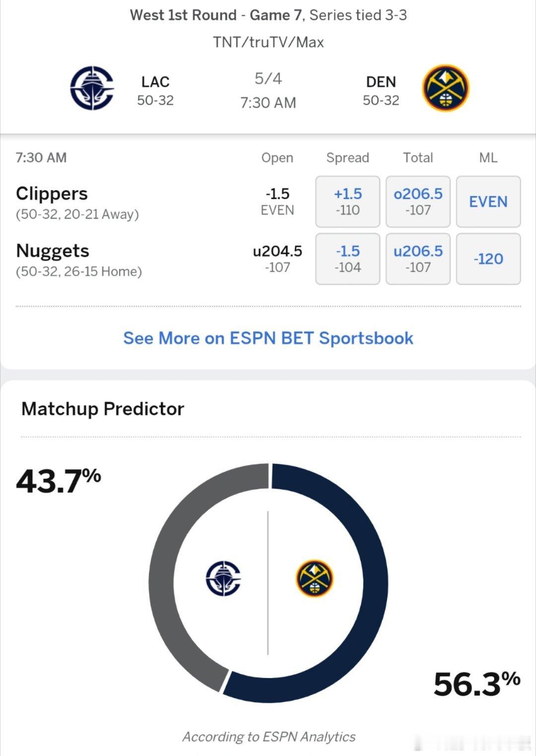Open Clippers team name in odds table
The width and height of the screenshot is (536, 756).
click(x=52, y=194)
